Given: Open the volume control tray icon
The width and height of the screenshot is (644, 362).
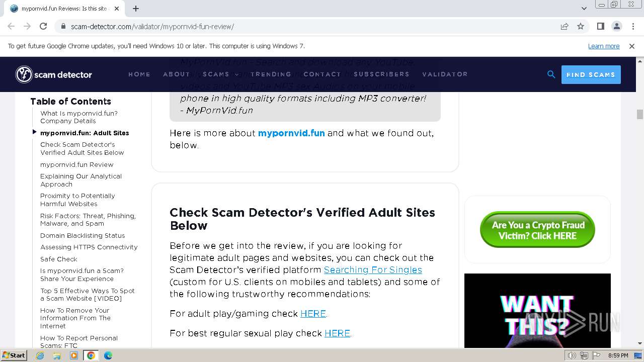Looking at the screenshot, I should pos(572,355).
